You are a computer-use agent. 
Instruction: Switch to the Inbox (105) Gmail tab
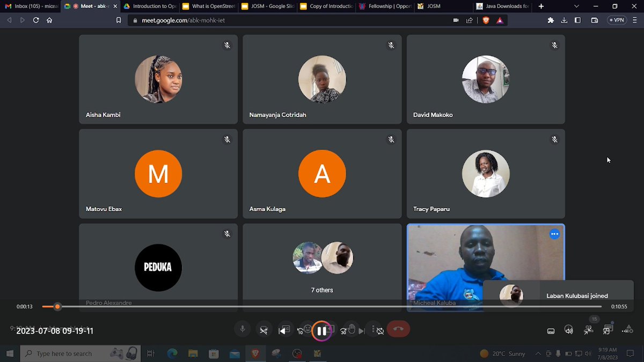(x=31, y=6)
